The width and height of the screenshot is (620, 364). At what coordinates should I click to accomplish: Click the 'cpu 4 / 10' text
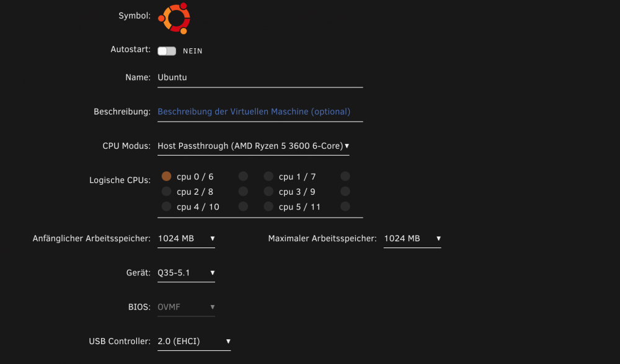198,207
